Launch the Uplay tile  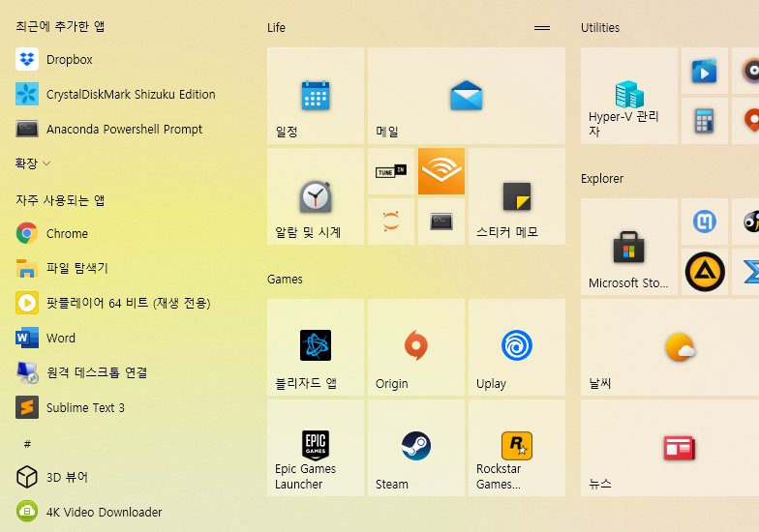(517, 347)
